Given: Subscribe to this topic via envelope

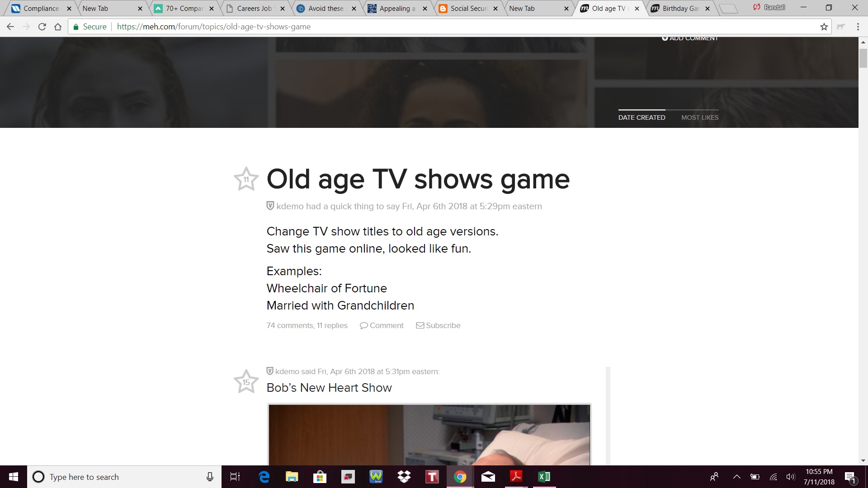Looking at the screenshot, I should 438,325.
